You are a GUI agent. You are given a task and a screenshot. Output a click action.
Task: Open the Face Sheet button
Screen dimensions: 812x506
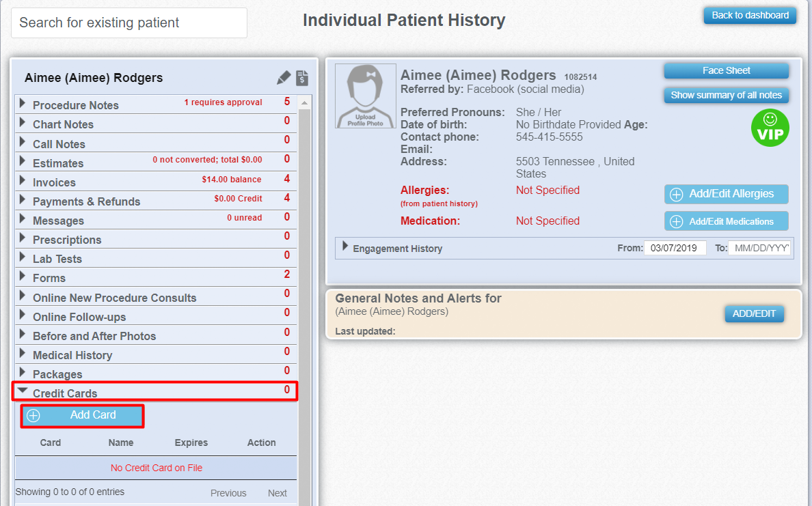726,70
